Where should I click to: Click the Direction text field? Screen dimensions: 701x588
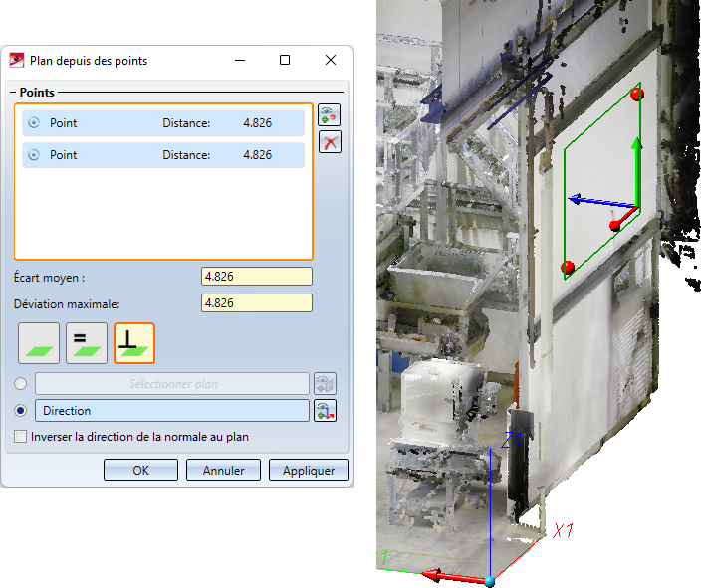[x=171, y=410]
